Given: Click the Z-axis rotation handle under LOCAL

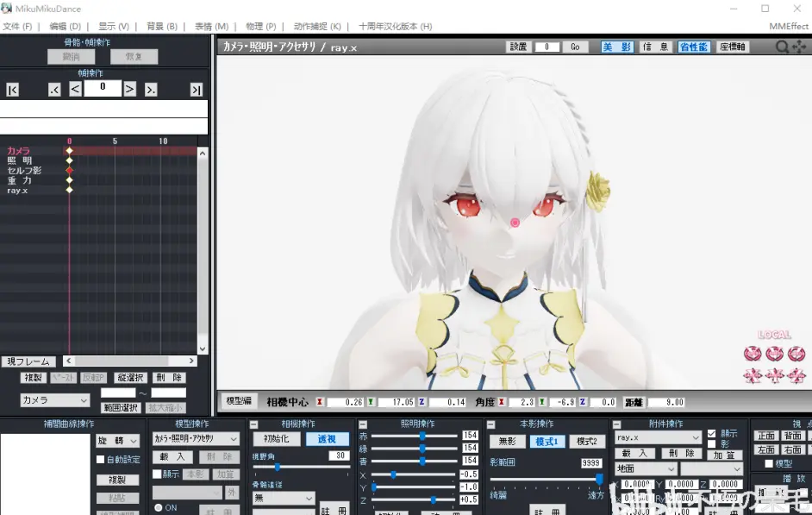Looking at the screenshot, I should click(796, 354).
